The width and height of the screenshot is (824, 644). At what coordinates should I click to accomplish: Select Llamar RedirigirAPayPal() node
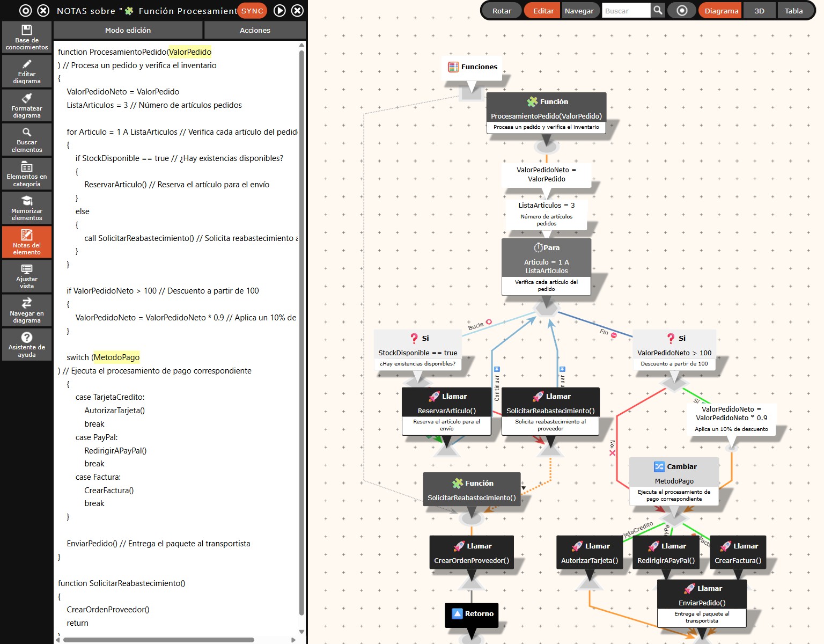(x=666, y=552)
